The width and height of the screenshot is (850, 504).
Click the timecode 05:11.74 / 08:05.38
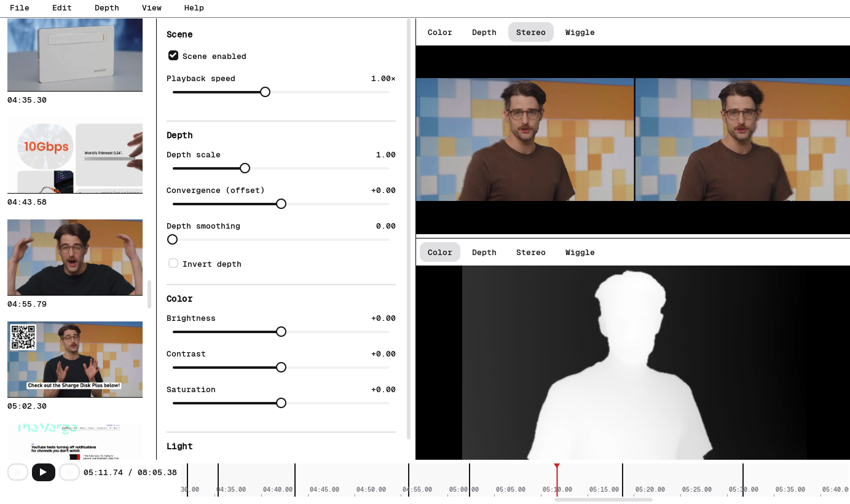click(x=130, y=473)
